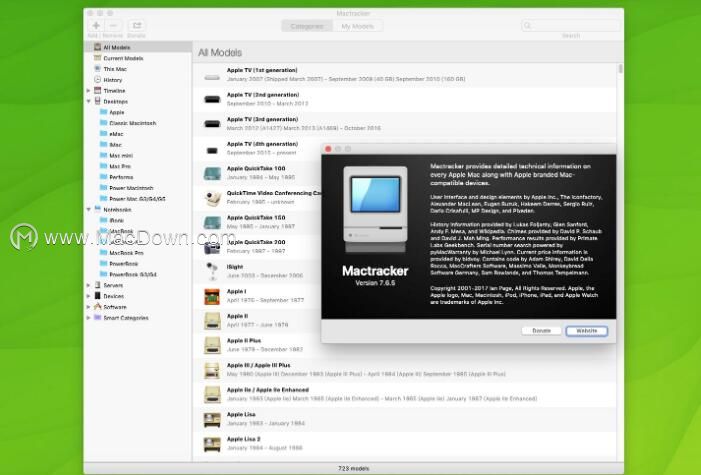Switch to the My Models tab
Image resolution: width=701 pixels, height=475 pixels.
coord(361,26)
